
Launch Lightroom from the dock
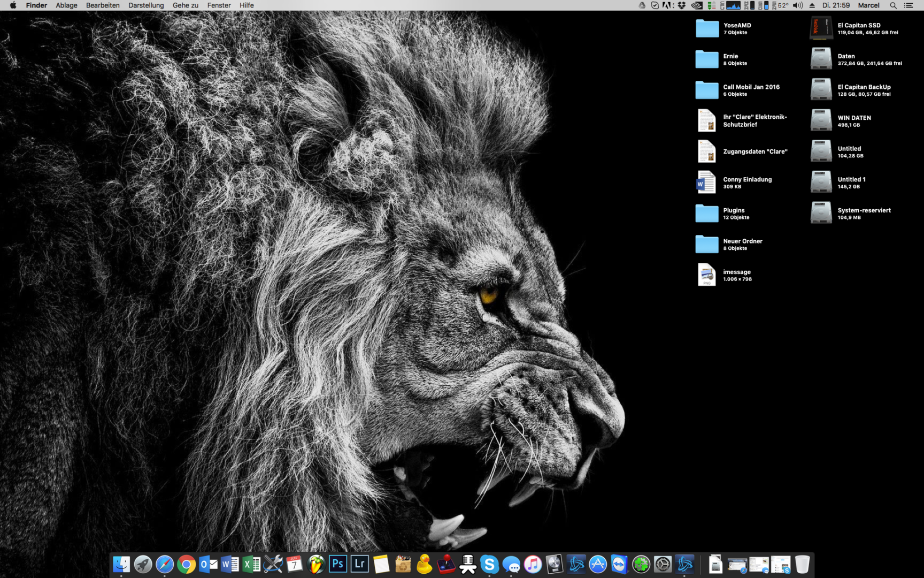point(359,564)
